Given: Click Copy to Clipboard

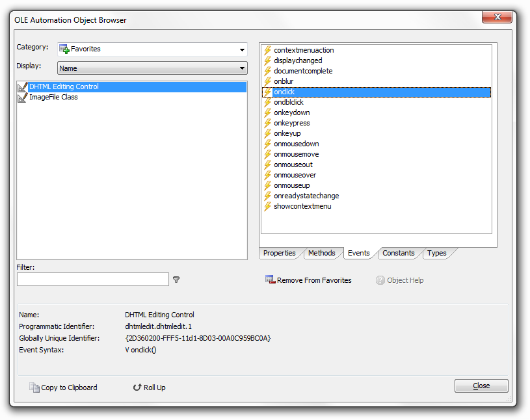Looking at the screenshot, I should pyautogui.click(x=63, y=387).
